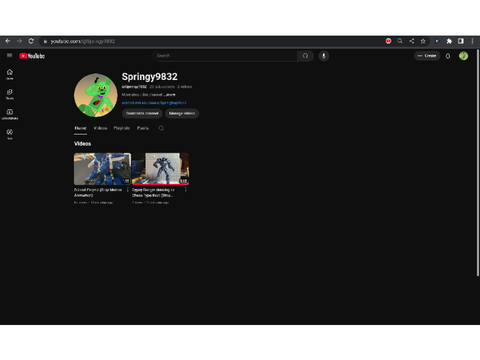Open notifications bell icon
The width and height of the screenshot is (480, 360).
tap(448, 56)
